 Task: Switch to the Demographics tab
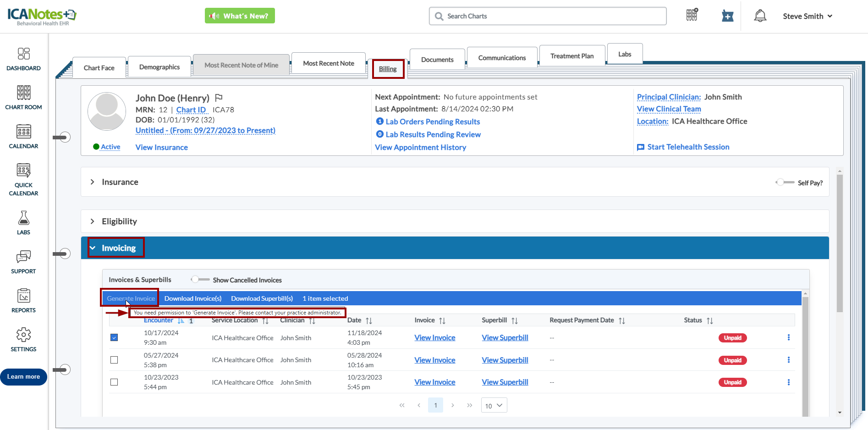point(159,67)
